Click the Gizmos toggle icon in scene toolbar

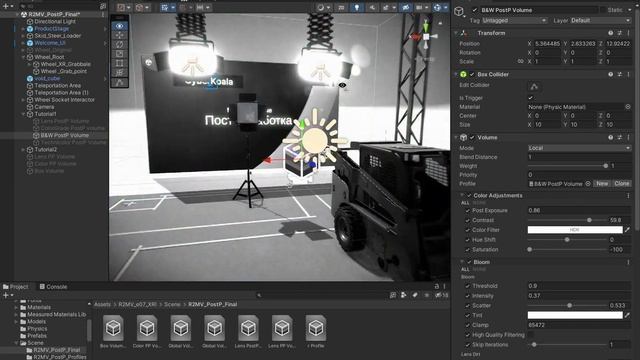point(438,7)
